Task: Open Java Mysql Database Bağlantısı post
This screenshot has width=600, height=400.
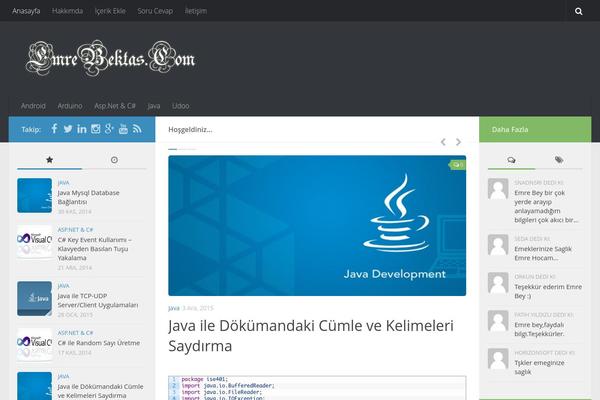Action: click(x=88, y=197)
